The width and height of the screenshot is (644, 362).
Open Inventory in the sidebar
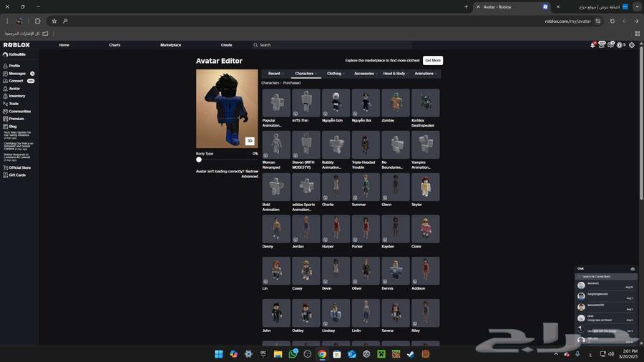point(14,96)
